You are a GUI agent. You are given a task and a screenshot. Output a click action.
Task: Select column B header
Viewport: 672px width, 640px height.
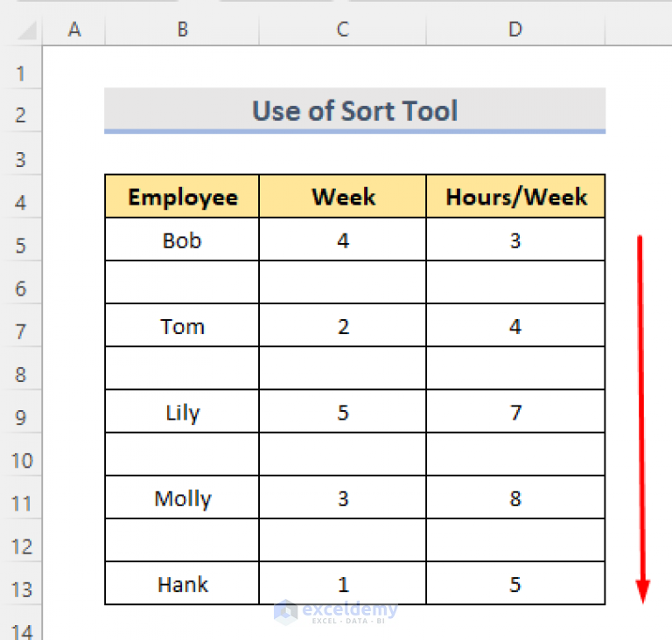(182, 30)
